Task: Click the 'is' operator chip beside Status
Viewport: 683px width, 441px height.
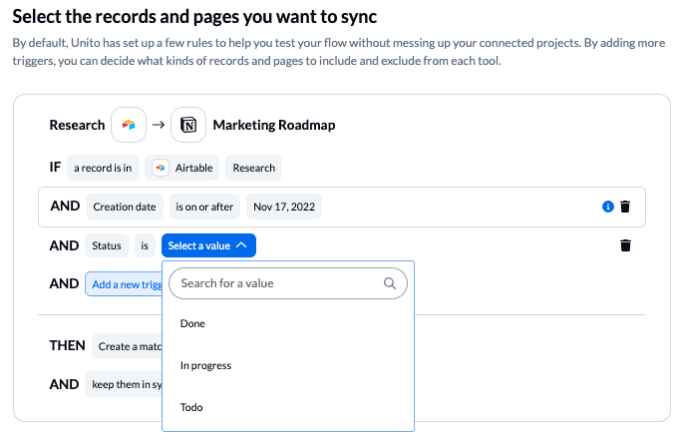Action: [145, 245]
